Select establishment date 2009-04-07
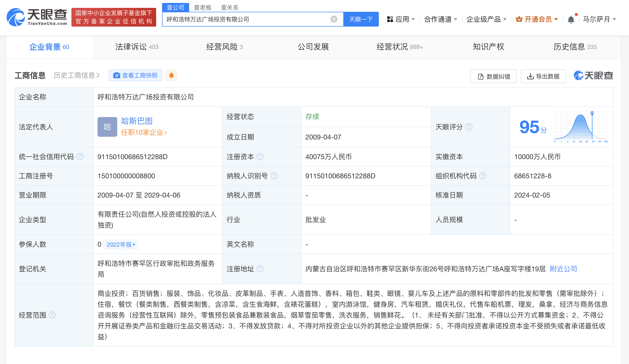The width and height of the screenshot is (629, 364). tap(323, 137)
